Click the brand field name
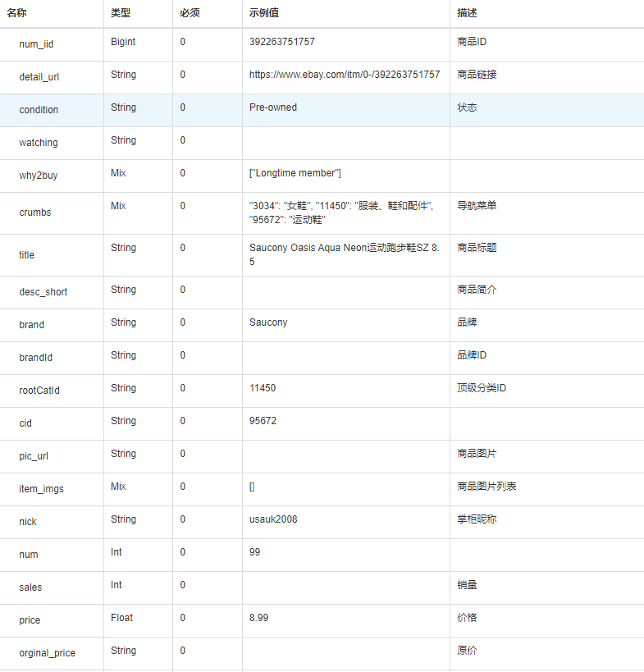Screen dimensions: 644x672 point(32,325)
